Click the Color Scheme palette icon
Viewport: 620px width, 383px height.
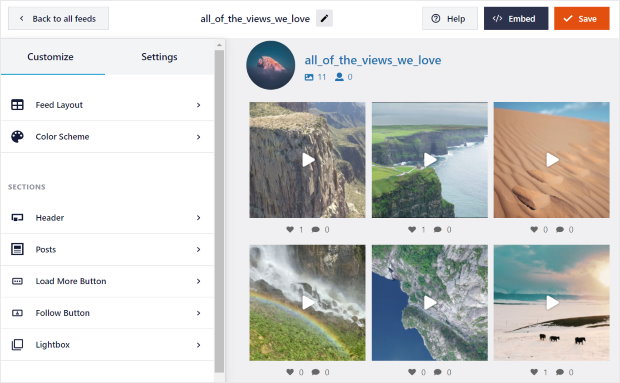pos(17,137)
